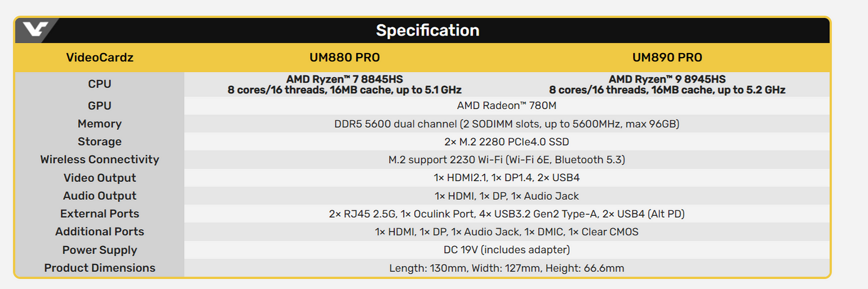Click the External Ports value with Oculink
The height and width of the screenshot is (289, 868).
(x=506, y=214)
